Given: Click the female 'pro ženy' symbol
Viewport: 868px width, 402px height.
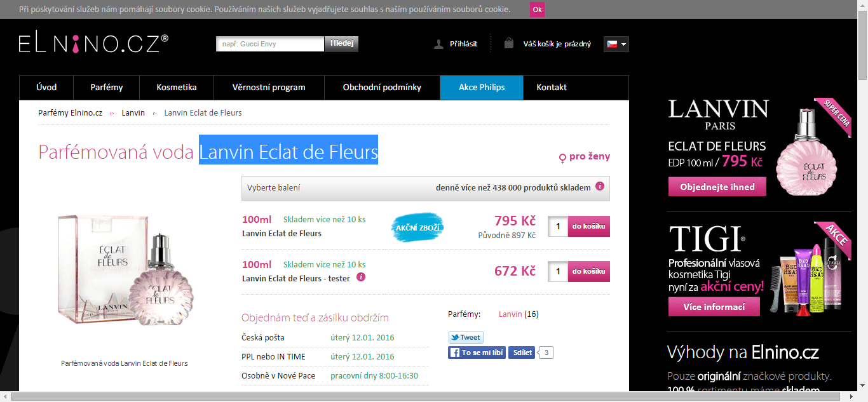Looking at the screenshot, I should click(562, 157).
